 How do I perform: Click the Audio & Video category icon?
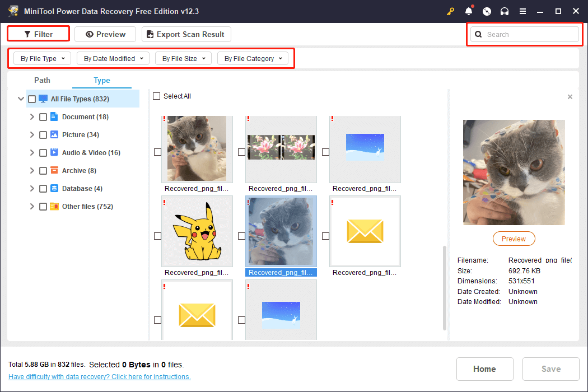(x=54, y=152)
